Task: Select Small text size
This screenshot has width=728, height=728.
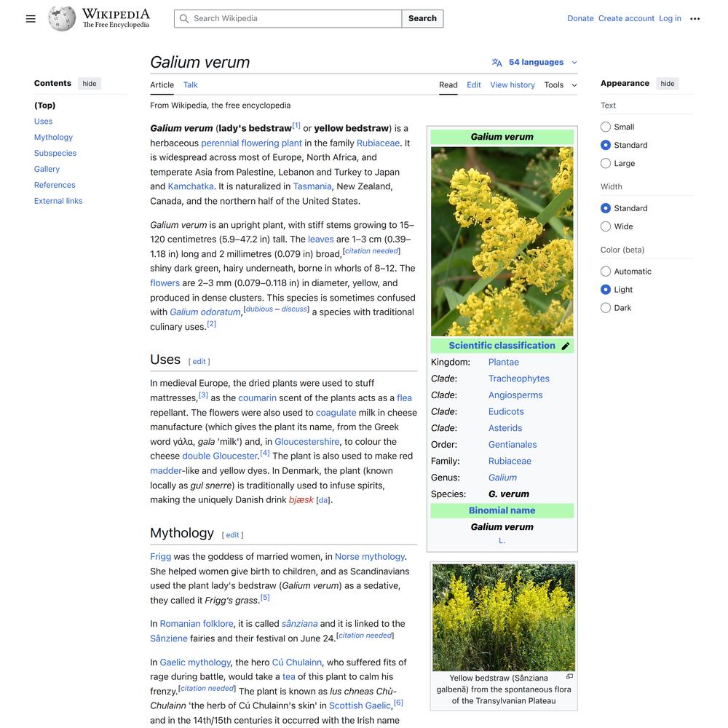Action: pyautogui.click(x=606, y=127)
